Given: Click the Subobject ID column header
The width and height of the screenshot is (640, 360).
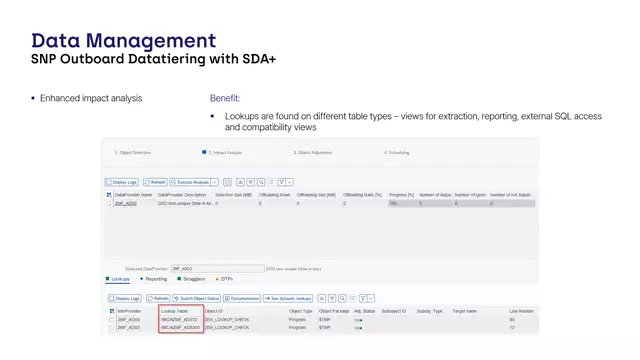Looking at the screenshot, I should 394,311.
